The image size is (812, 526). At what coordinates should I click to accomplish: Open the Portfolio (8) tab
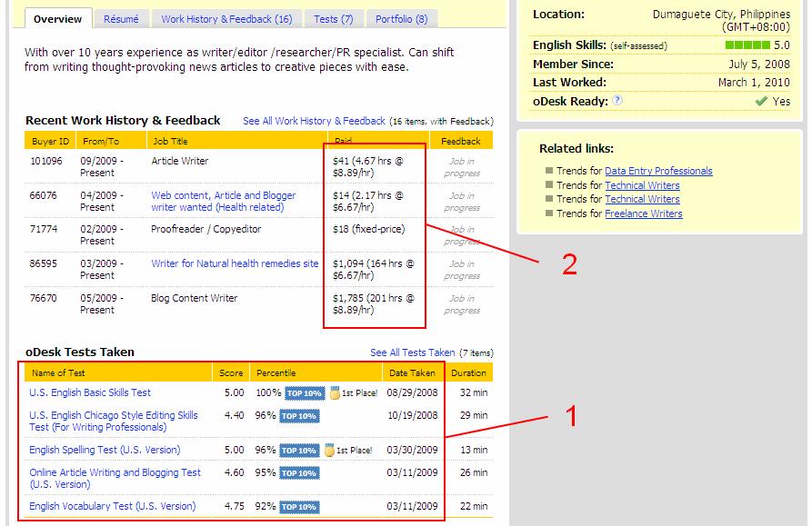point(401,19)
